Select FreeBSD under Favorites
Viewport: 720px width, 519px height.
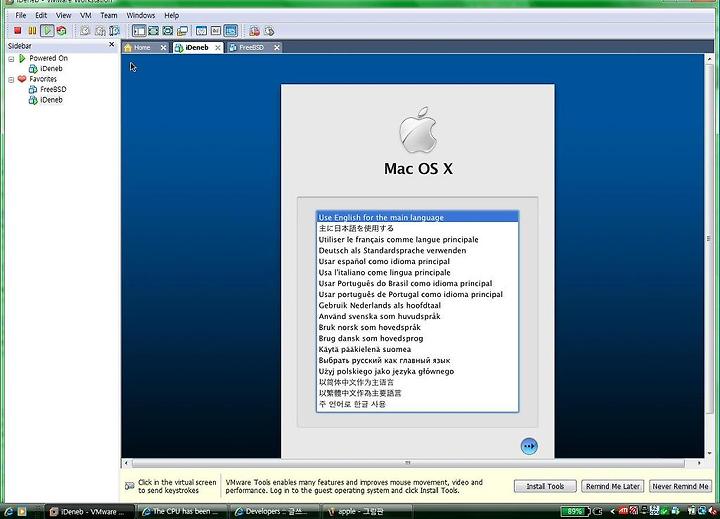[53, 89]
